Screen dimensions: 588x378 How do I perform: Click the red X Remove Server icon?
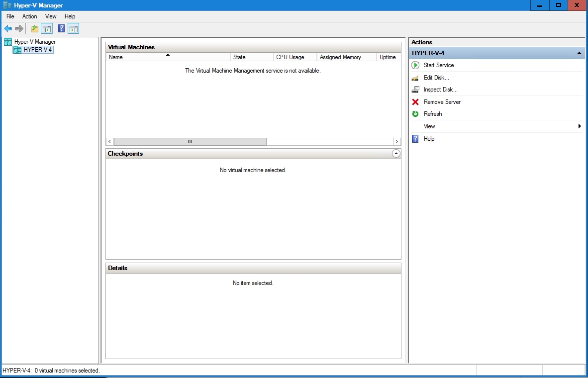tap(415, 102)
